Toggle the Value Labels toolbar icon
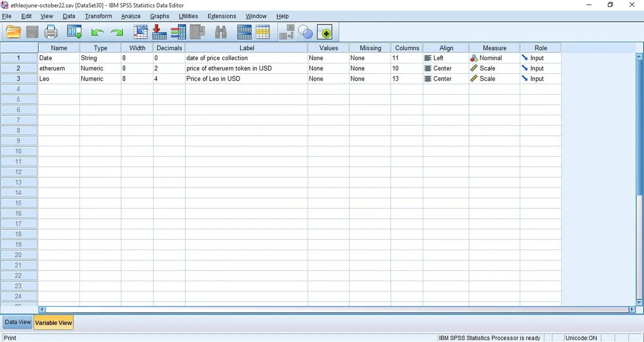644x342 pixels. tap(287, 33)
